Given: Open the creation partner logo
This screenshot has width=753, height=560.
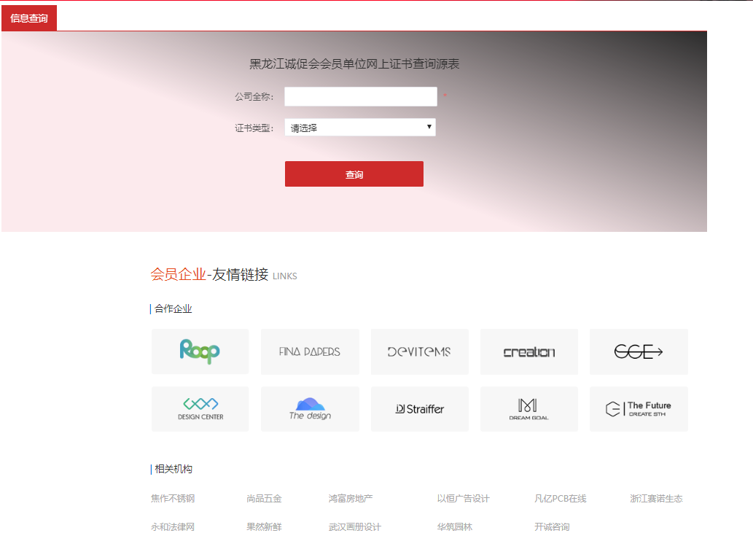Looking at the screenshot, I should [x=528, y=351].
